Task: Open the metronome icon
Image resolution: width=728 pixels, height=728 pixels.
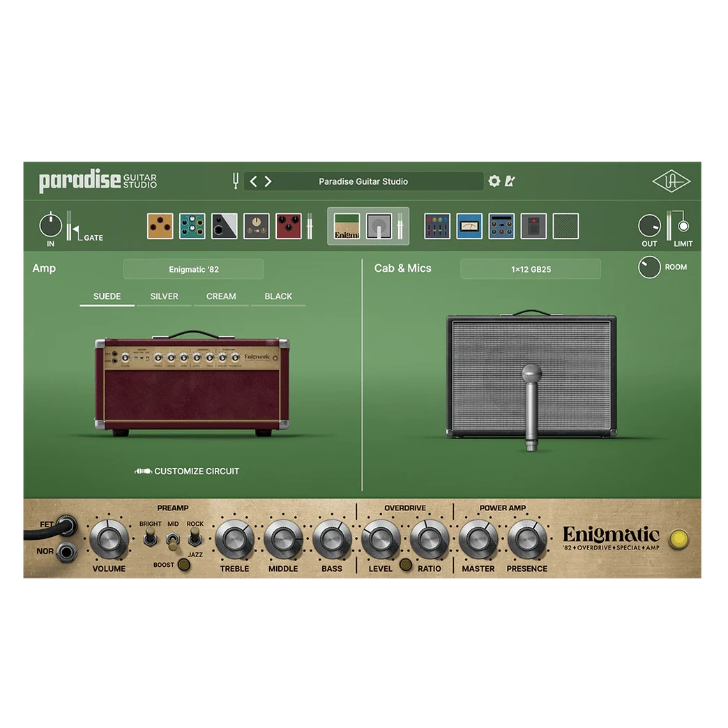Action: (x=510, y=181)
